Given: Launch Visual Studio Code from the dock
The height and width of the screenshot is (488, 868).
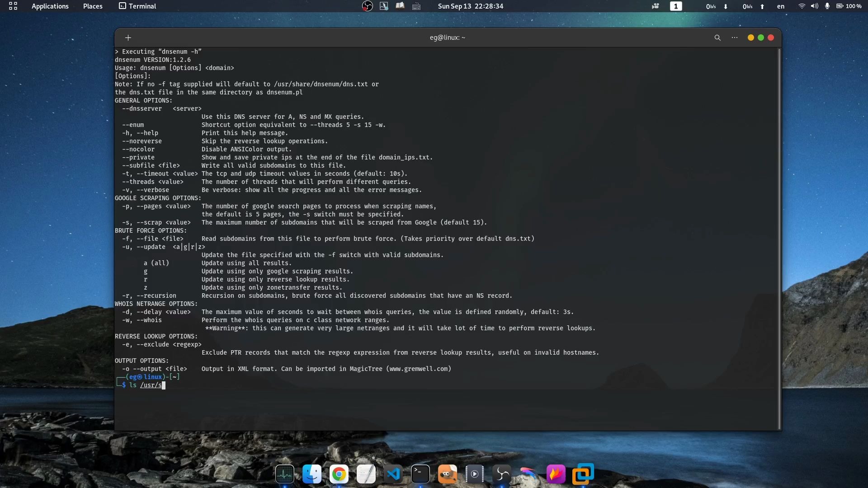Looking at the screenshot, I should (393, 474).
